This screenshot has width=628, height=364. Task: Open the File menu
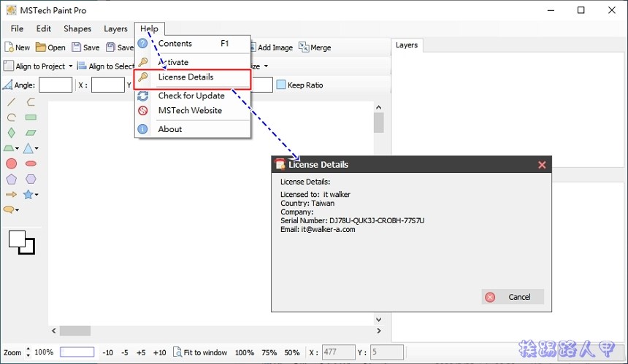(17, 28)
